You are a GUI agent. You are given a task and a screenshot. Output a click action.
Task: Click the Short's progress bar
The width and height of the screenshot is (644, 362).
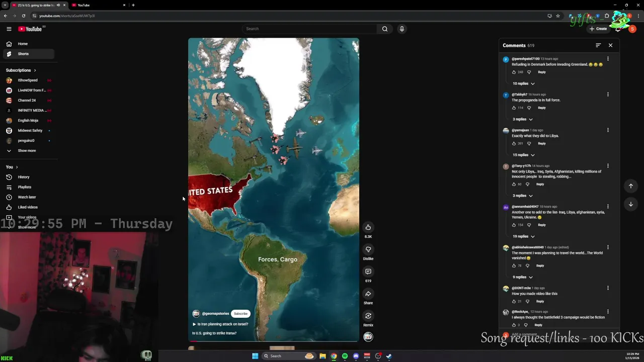[x=274, y=341]
